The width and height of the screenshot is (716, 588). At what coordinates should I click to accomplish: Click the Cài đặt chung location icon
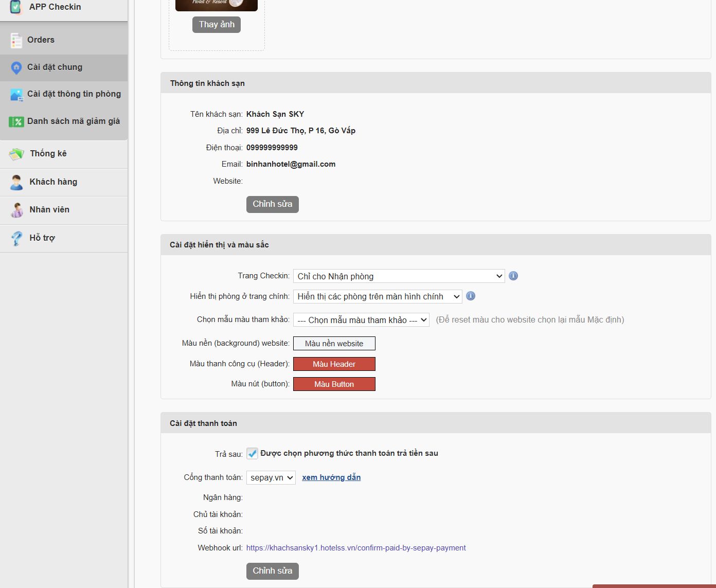[x=16, y=67]
